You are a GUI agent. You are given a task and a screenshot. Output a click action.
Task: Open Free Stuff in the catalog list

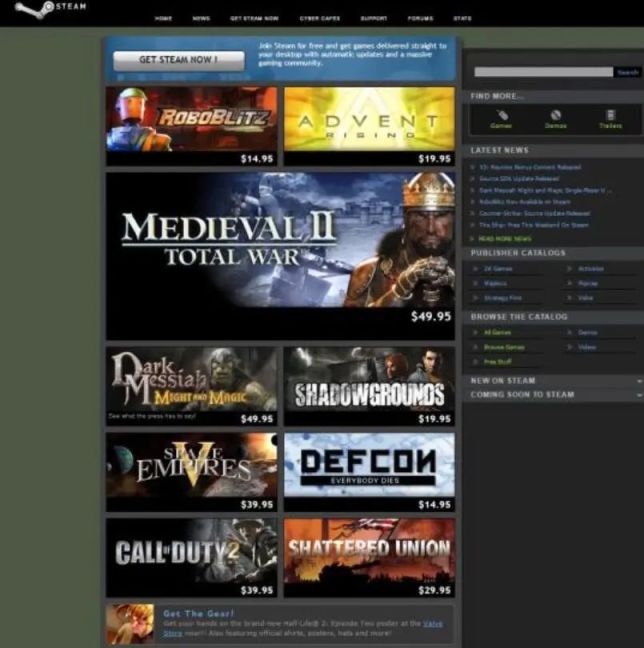pos(498,362)
